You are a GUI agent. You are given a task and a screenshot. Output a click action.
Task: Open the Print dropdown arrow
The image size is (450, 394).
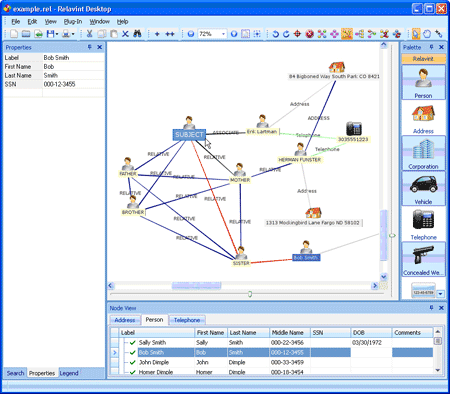(73, 34)
